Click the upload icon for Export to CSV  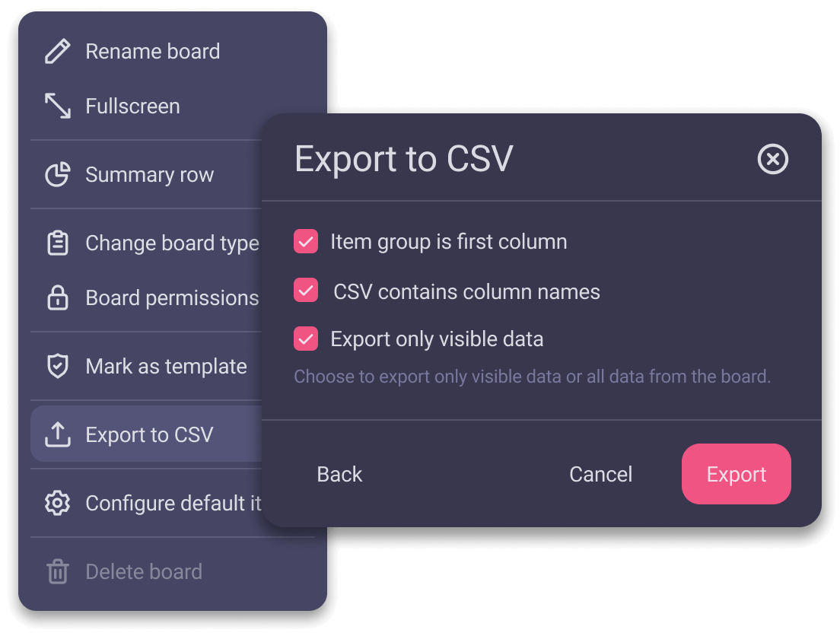pyautogui.click(x=57, y=435)
